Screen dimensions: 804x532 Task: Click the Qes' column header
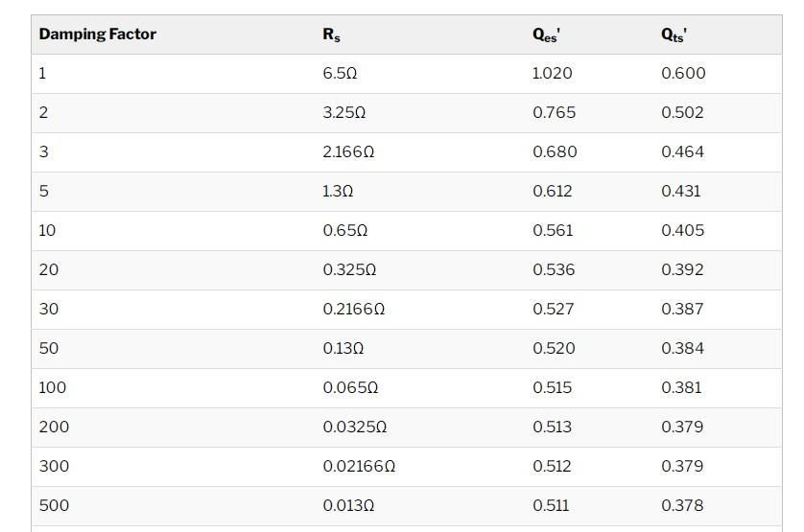point(546,35)
